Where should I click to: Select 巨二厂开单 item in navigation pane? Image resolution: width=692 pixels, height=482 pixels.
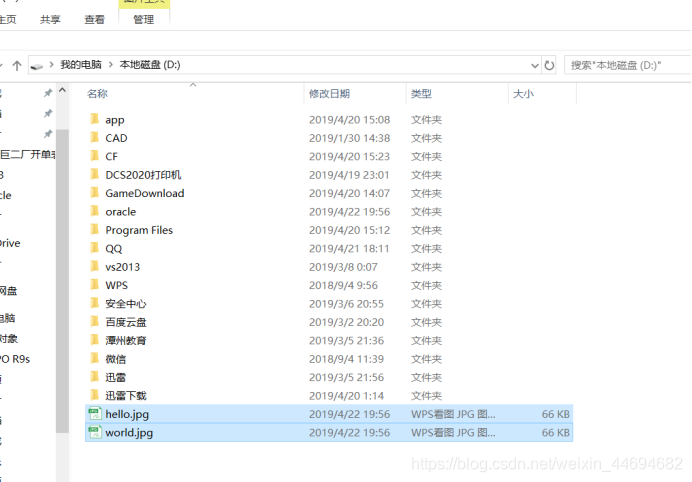(28, 154)
